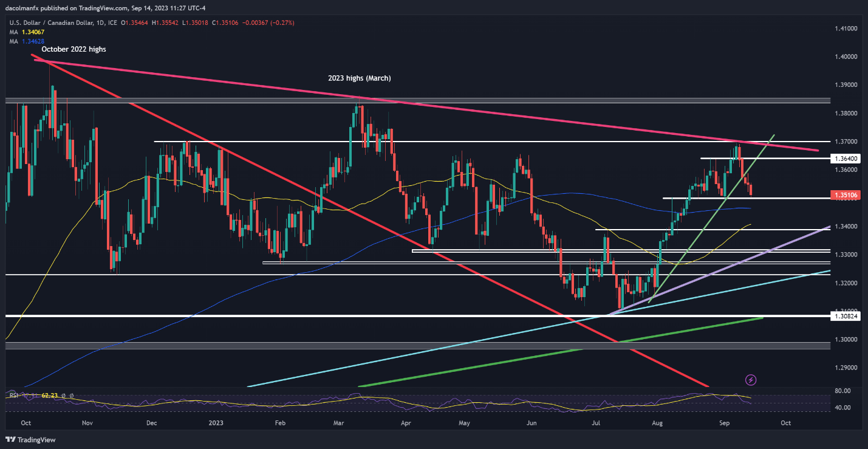Click the purple lightning bolt event icon

(751, 380)
